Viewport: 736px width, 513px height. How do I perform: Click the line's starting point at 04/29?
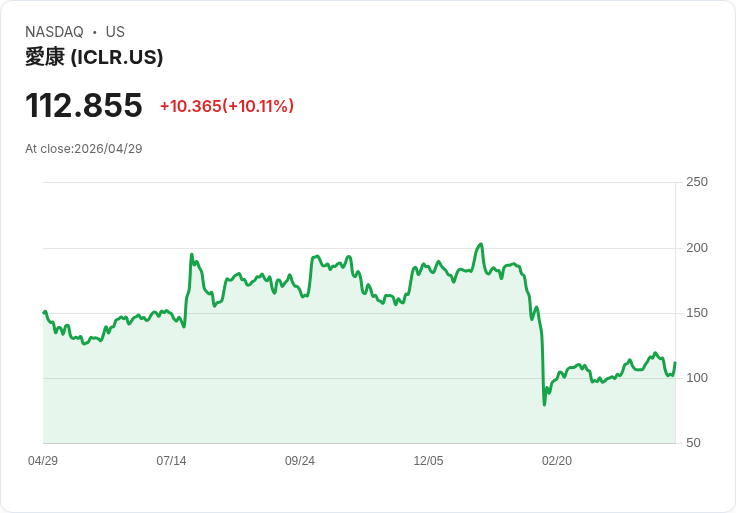(x=44, y=313)
